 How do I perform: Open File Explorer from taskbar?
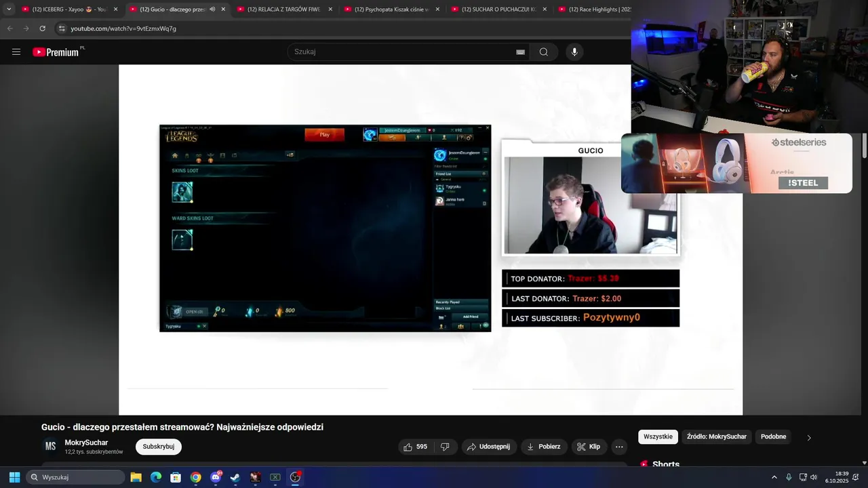(x=136, y=477)
